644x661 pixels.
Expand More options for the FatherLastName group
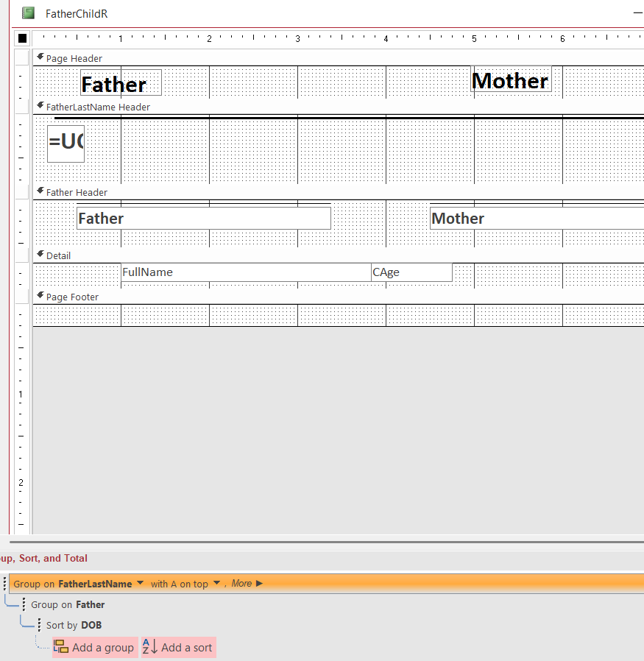click(247, 583)
